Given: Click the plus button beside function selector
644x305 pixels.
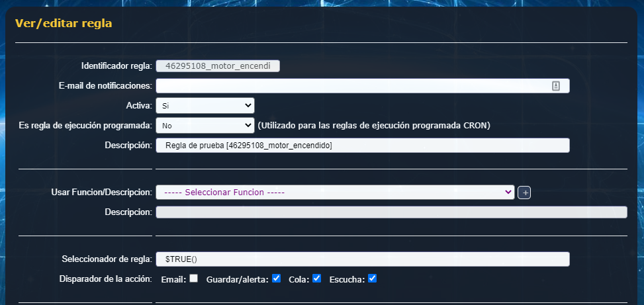Looking at the screenshot, I should [x=524, y=193].
